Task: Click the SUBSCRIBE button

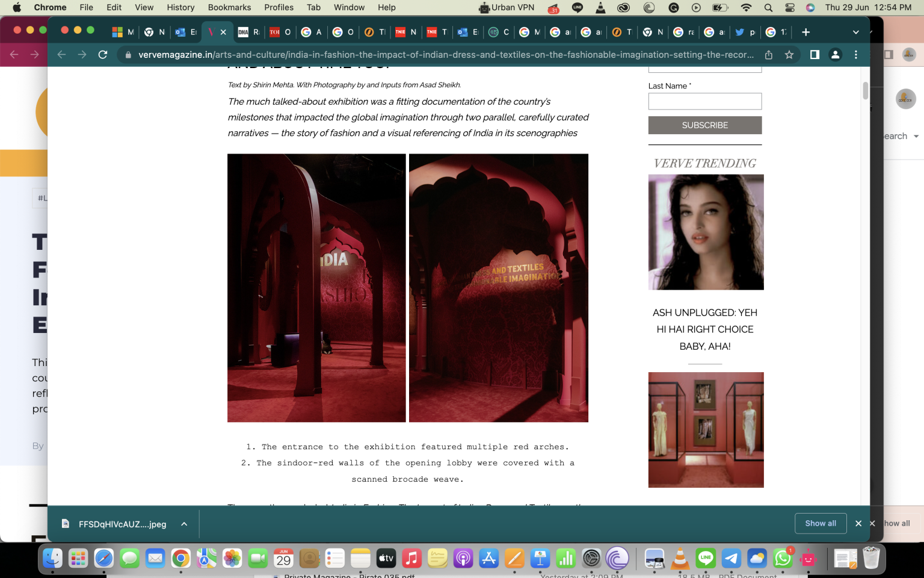Action: (705, 125)
